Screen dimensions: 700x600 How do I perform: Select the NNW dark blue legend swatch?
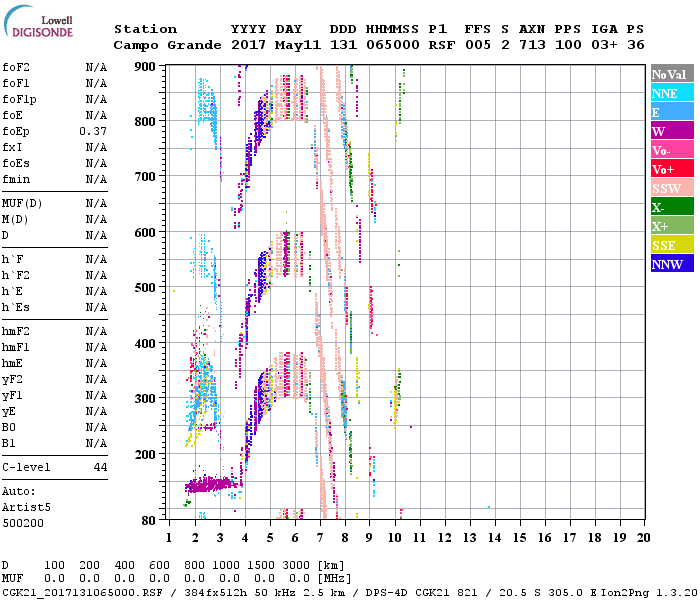672,263
